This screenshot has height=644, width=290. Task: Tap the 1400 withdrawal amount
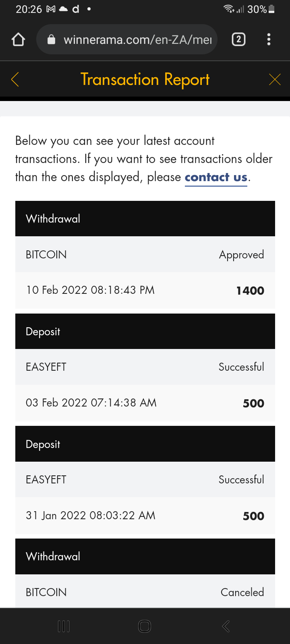click(250, 291)
